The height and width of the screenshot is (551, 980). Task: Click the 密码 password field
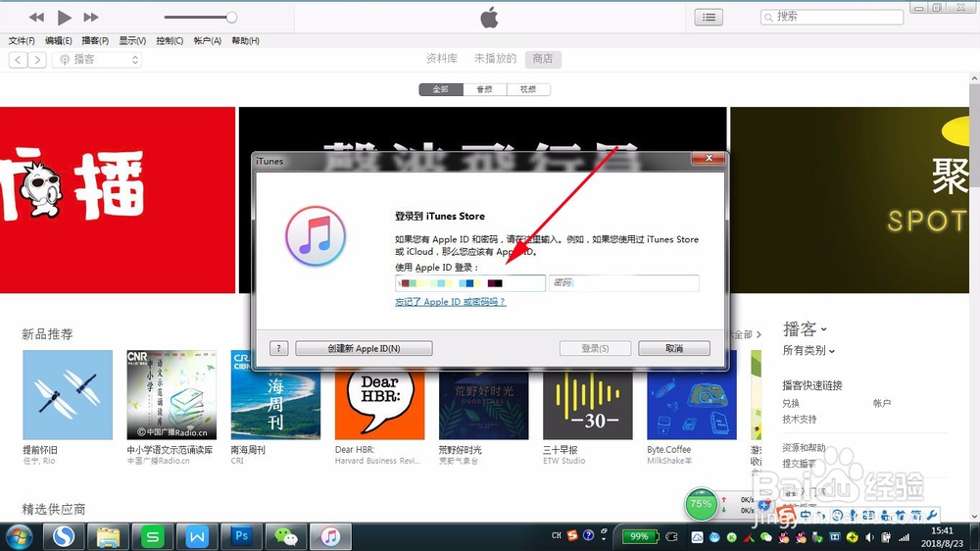click(623, 283)
